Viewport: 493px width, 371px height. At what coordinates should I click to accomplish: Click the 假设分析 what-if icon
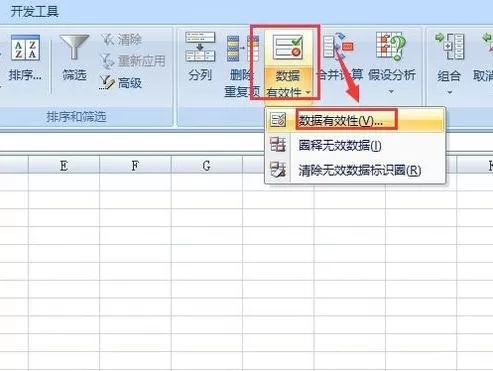point(391,46)
